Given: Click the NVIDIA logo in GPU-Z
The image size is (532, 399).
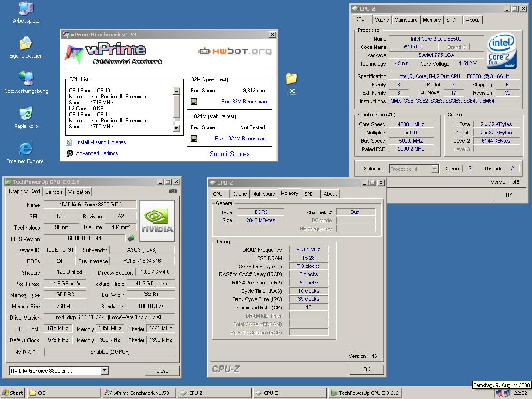Looking at the screenshot, I should tap(157, 221).
